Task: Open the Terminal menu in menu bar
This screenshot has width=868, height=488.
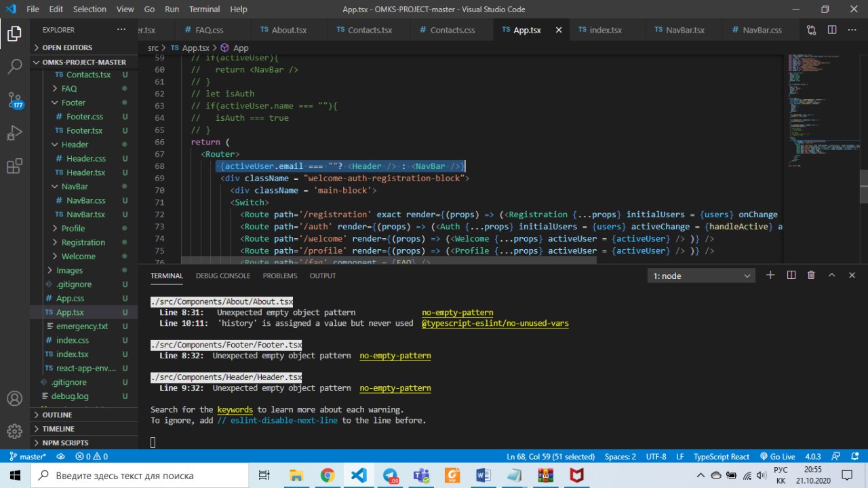Action: pyautogui.click(x=203, y=10)
